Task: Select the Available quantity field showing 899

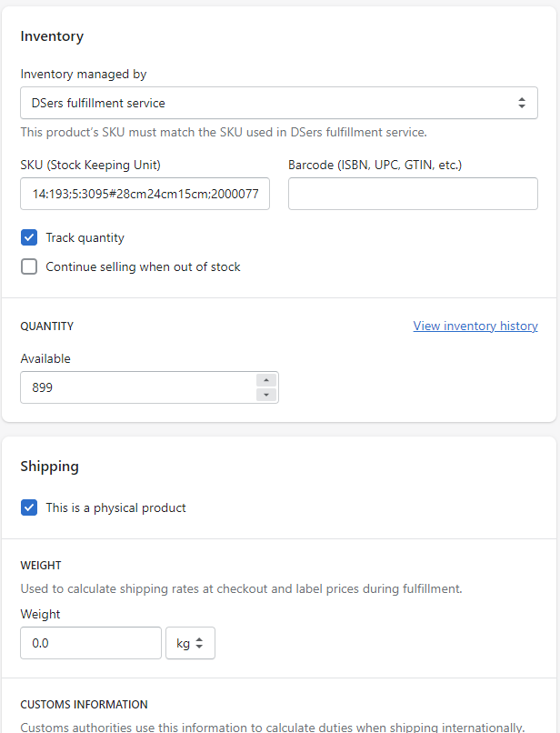Action: click(138, 387)
